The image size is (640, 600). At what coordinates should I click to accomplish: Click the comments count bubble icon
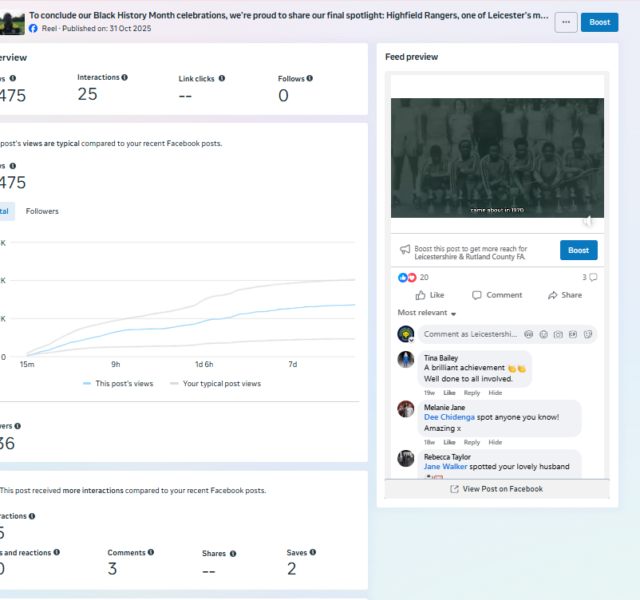(x=593, y=277)
